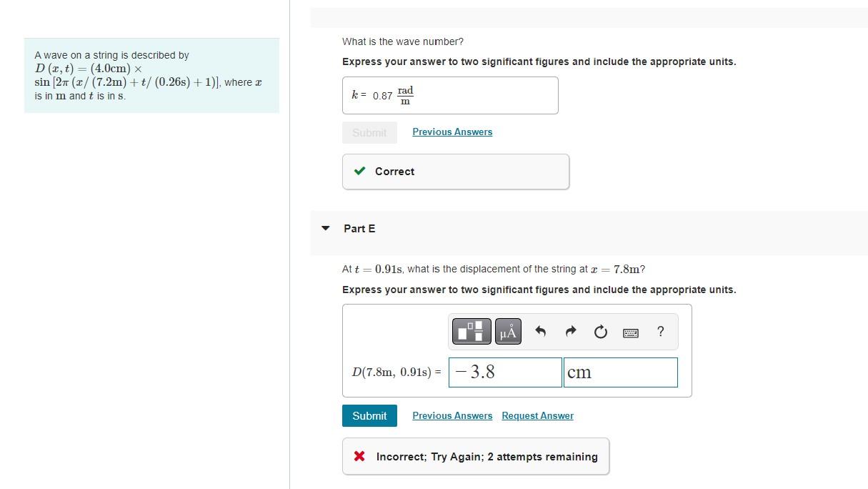Show the on-screen keyboard for equation input
868x489 pixels.
click(630, 331)
